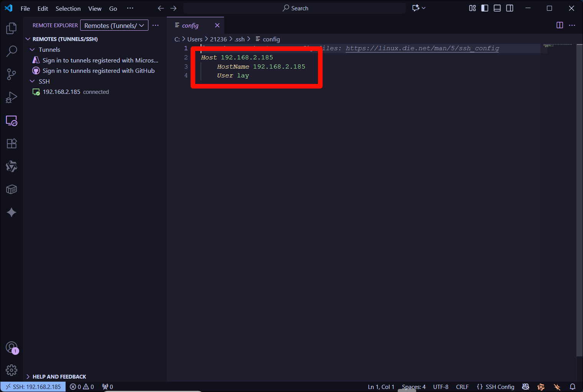Open the Run and Debug view

[12, 97]
